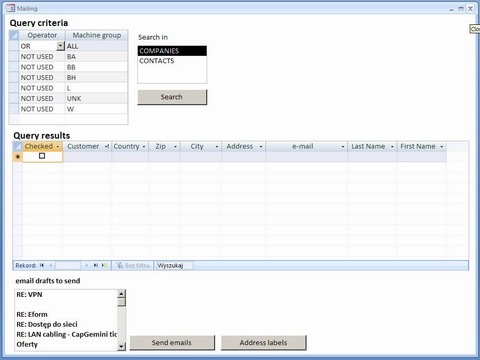Screen dimensions: 480x360
Task: Create new blank record in navigator
Action: pos(105,265)
